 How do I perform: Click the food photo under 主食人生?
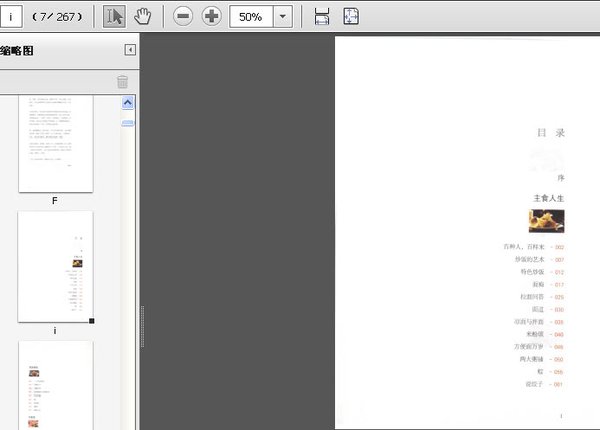click(546, 221)
